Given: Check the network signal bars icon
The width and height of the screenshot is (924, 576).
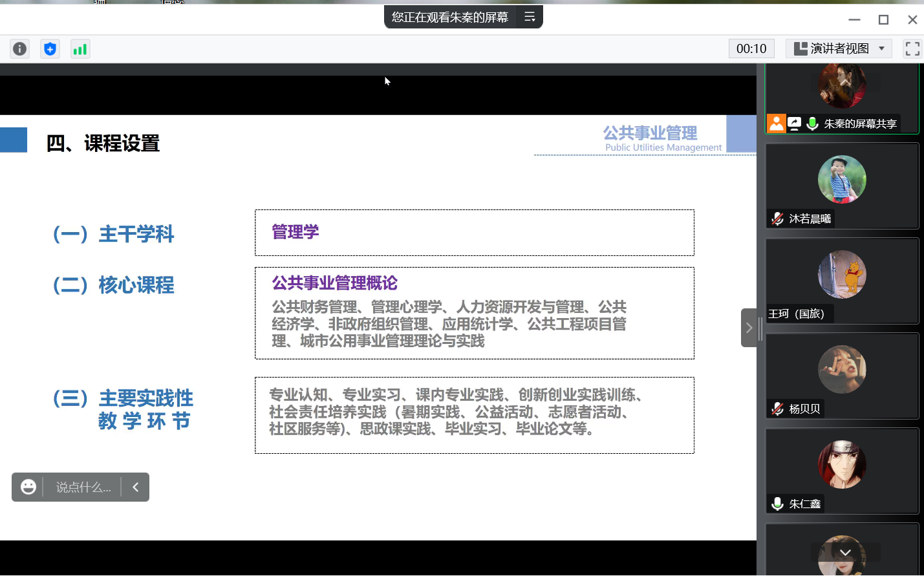Looking at the screenshot, I should pos(80,49).
